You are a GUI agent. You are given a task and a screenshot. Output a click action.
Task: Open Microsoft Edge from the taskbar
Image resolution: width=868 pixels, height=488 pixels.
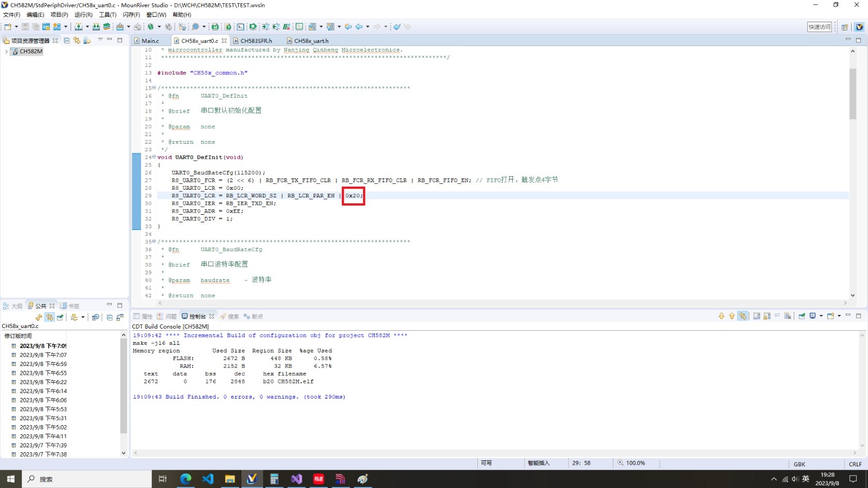[186, 479]
